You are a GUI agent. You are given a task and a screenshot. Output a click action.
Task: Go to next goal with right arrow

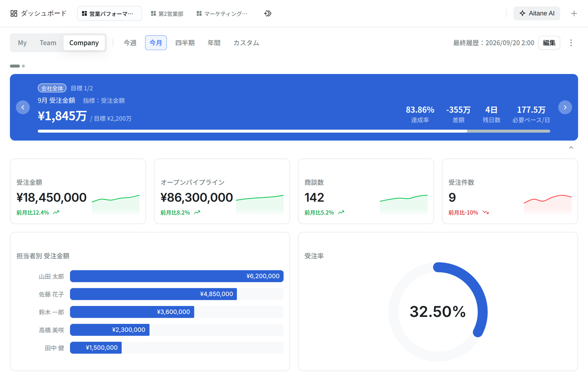click(x=565, y=107)
